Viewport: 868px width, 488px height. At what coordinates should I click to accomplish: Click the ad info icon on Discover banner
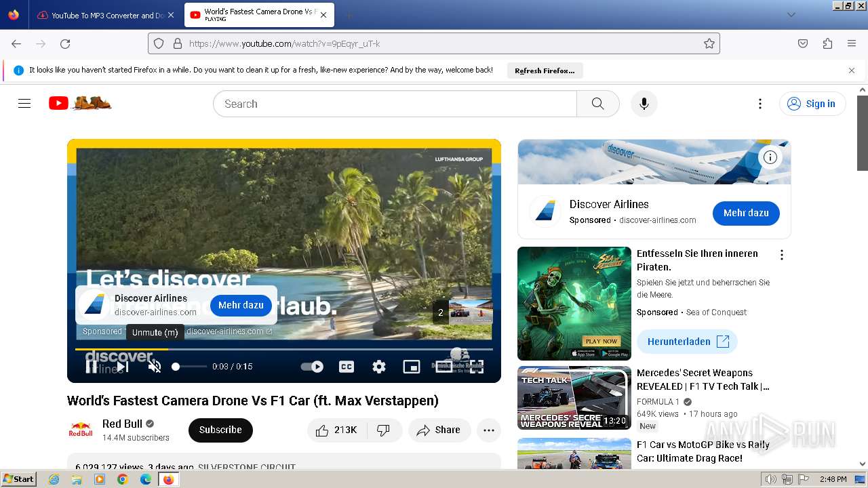point(770,157)
